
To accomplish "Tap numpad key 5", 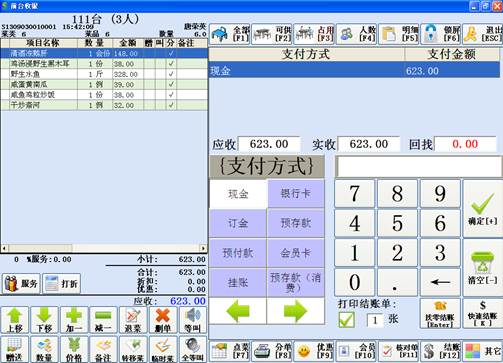I will pos(397,223).
